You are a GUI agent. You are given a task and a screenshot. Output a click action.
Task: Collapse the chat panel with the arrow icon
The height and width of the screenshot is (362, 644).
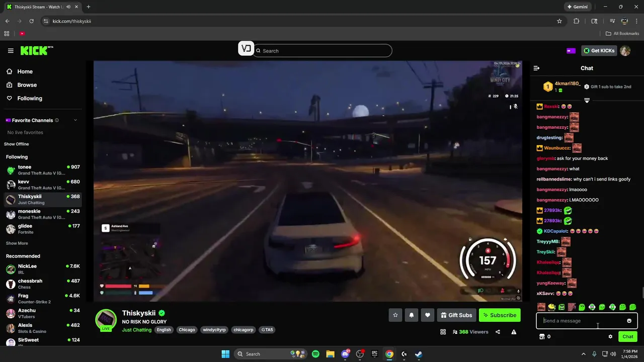coord(536,68)
